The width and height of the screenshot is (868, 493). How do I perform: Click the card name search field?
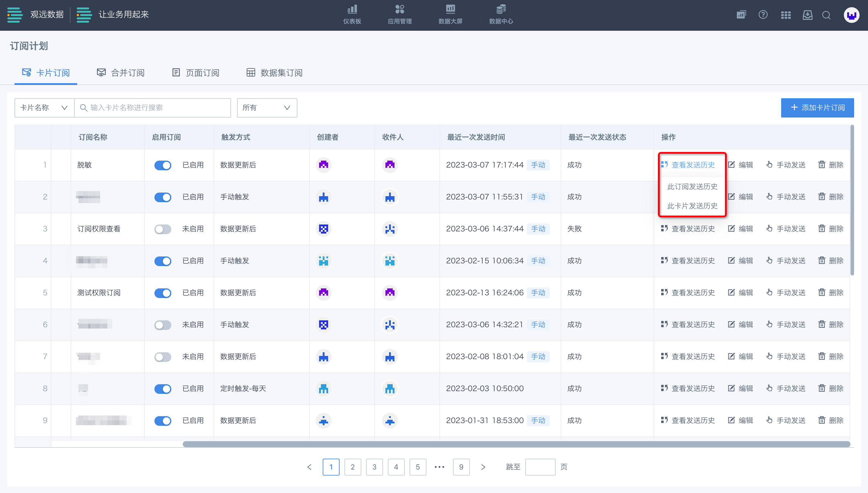153,108
